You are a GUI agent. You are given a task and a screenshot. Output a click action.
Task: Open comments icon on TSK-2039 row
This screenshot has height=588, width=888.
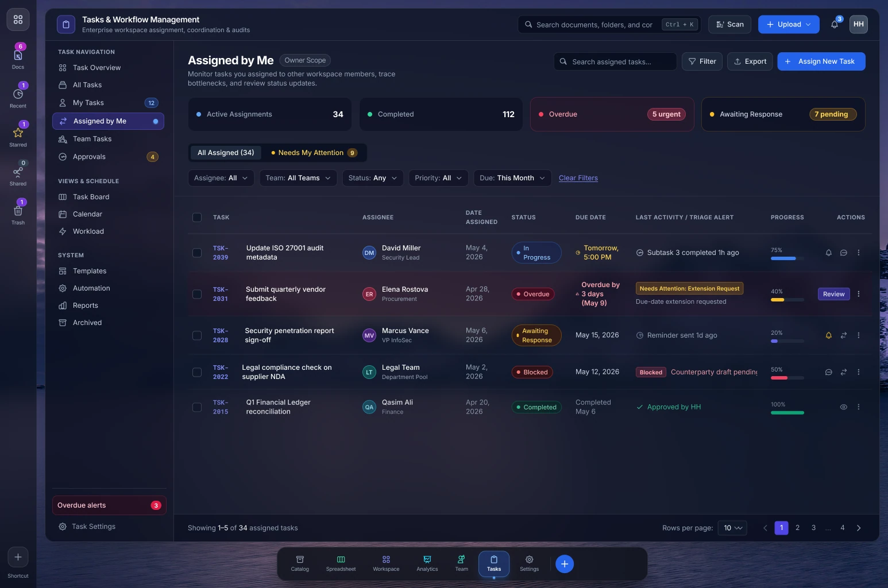844,253
